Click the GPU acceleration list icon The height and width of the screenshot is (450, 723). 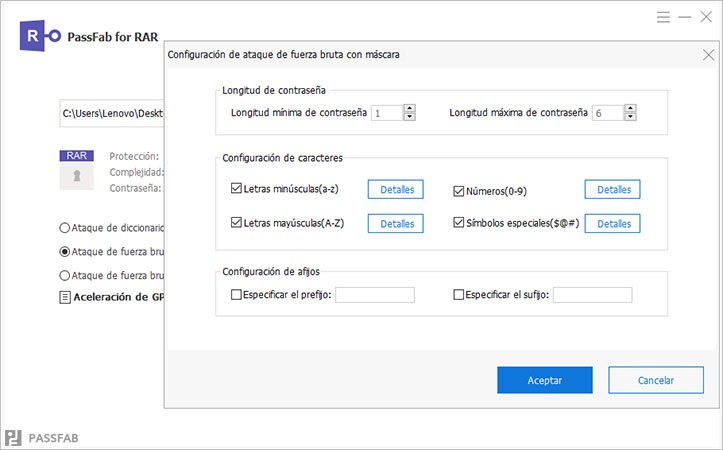point(65,297)
